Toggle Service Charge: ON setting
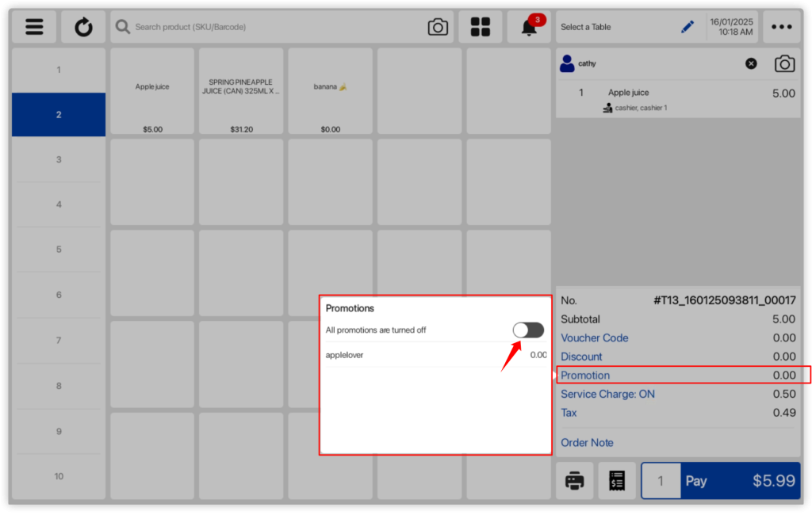Image resolution: width=812 pixels, height=515 pixels. click(607, 394)
